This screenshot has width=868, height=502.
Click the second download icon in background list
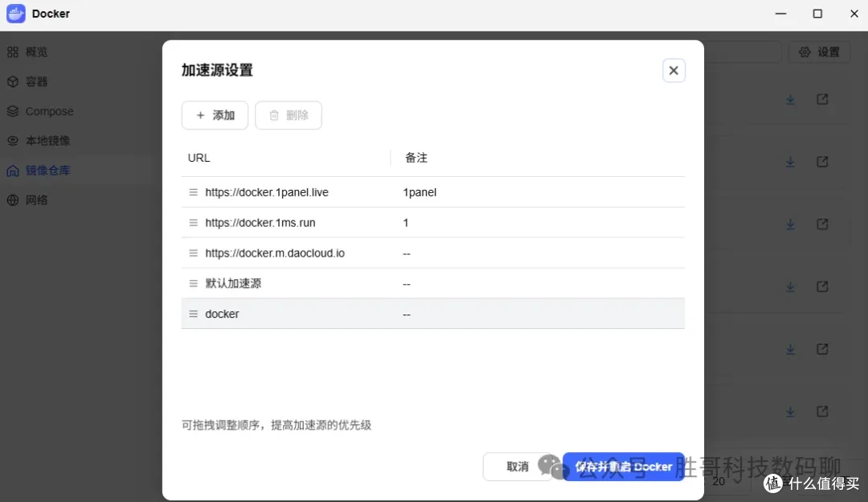791,162
